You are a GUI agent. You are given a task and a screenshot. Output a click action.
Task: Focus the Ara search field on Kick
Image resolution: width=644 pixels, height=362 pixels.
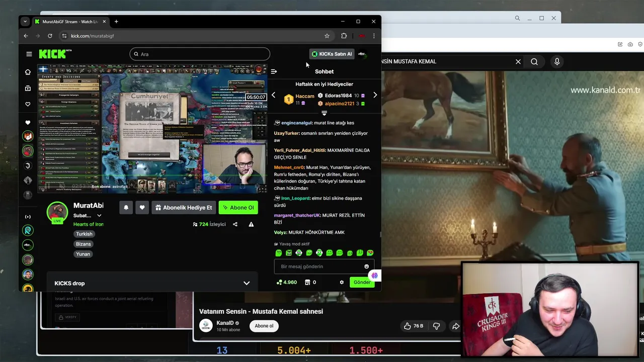pos(200,54)
